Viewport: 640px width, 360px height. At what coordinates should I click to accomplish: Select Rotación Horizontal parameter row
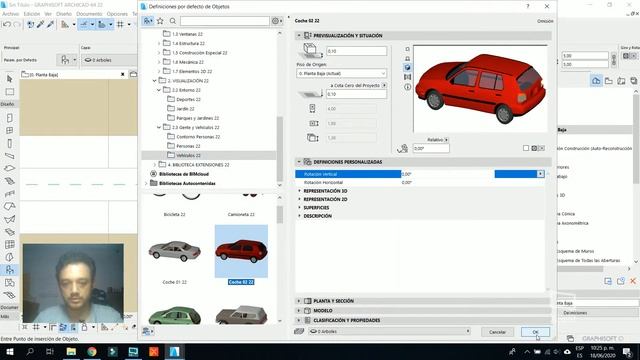coord(420,182)
